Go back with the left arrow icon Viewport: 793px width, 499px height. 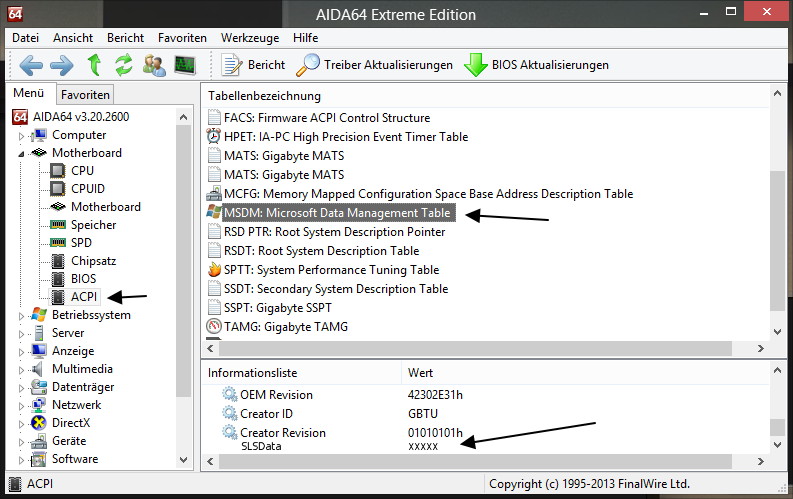pos(31,65)
